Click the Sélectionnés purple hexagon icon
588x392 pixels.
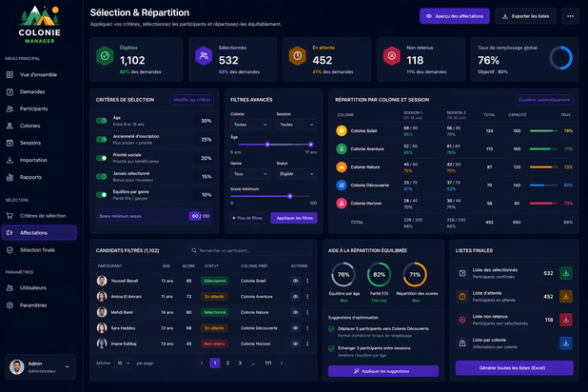[x=204, y=56]
